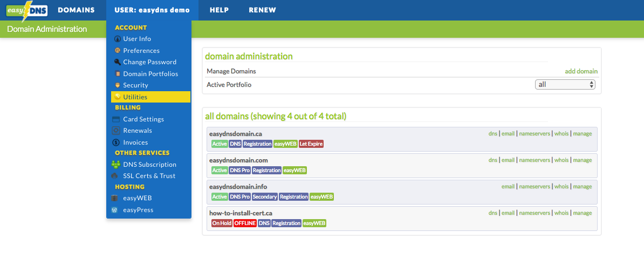The height and width of the screenshot is (272, 644).
Task: Open the HELP menu
Action: (220, 10)
